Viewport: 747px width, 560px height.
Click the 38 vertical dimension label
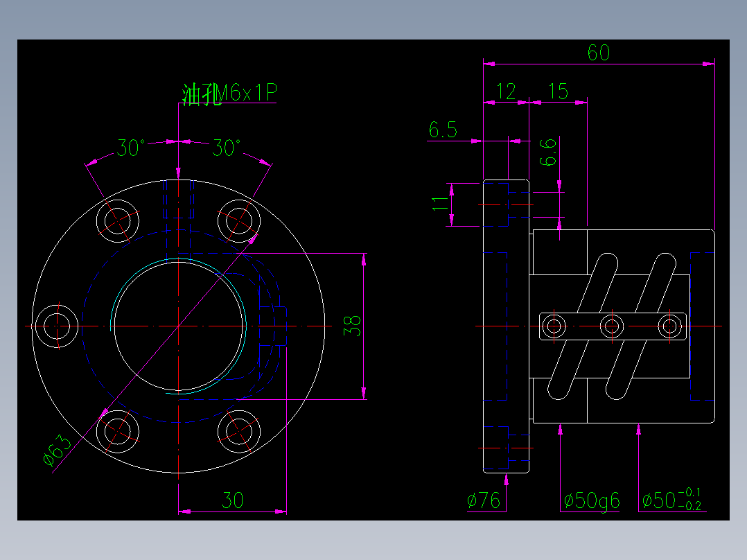click(351, 324)
